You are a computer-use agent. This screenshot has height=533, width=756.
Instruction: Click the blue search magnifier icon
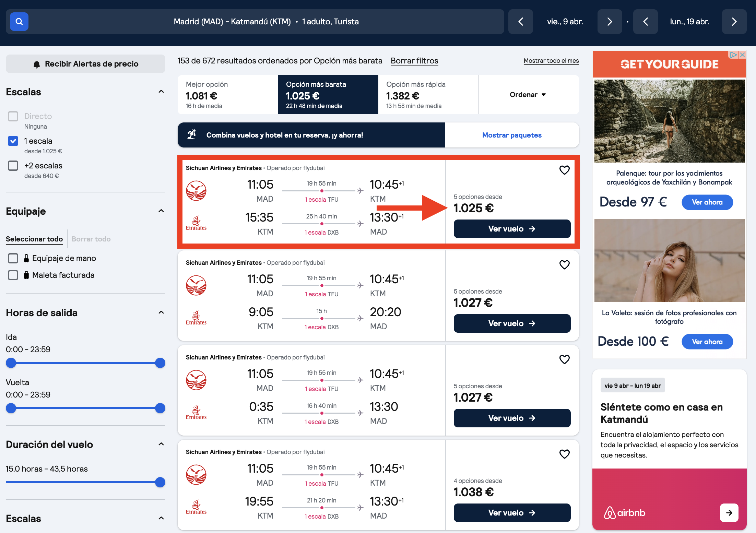[x=19, y=22]
